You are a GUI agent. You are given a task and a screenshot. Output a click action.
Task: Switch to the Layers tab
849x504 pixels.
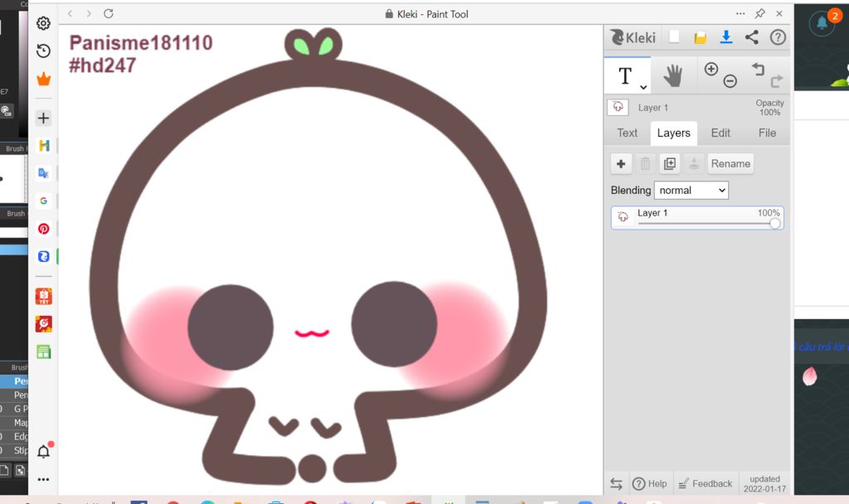(x=673, y=133)
